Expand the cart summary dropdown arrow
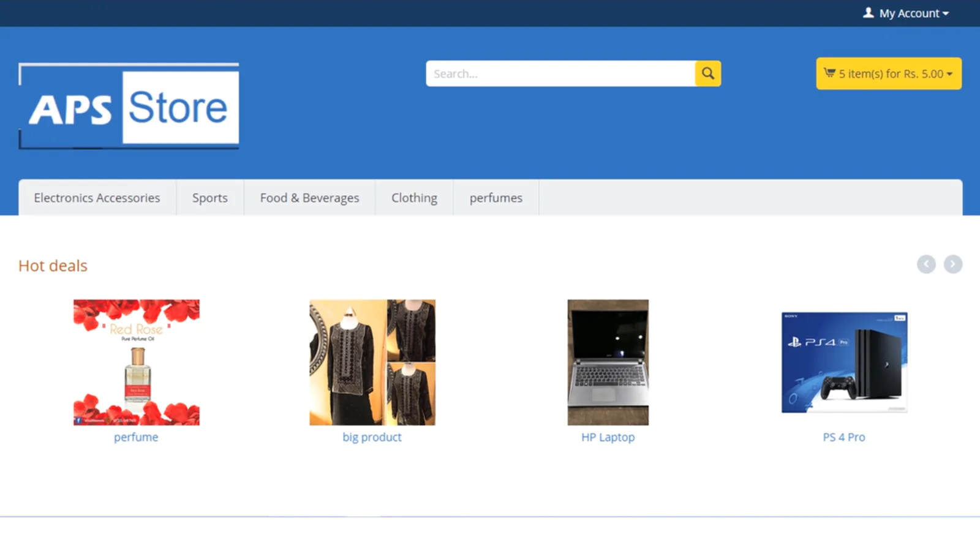Screen dimensions: 980x551 (x=949, y=74)
